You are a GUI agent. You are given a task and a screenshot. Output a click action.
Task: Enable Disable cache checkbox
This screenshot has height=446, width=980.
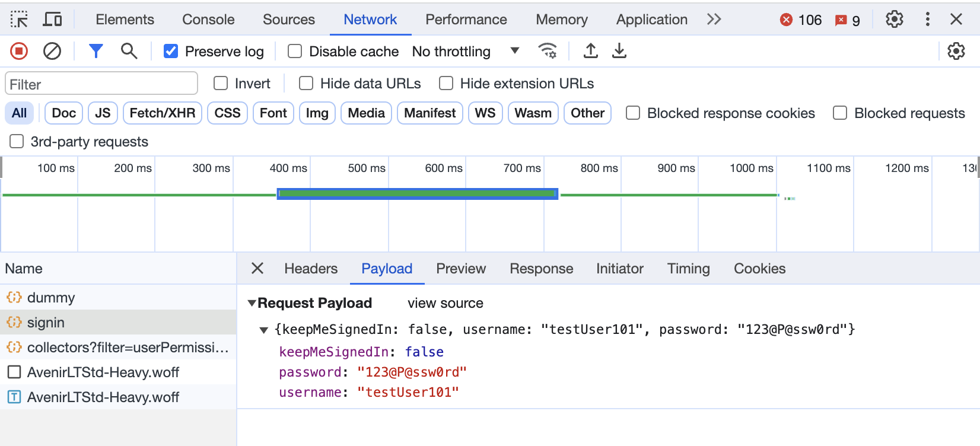[x=295, y=52]
